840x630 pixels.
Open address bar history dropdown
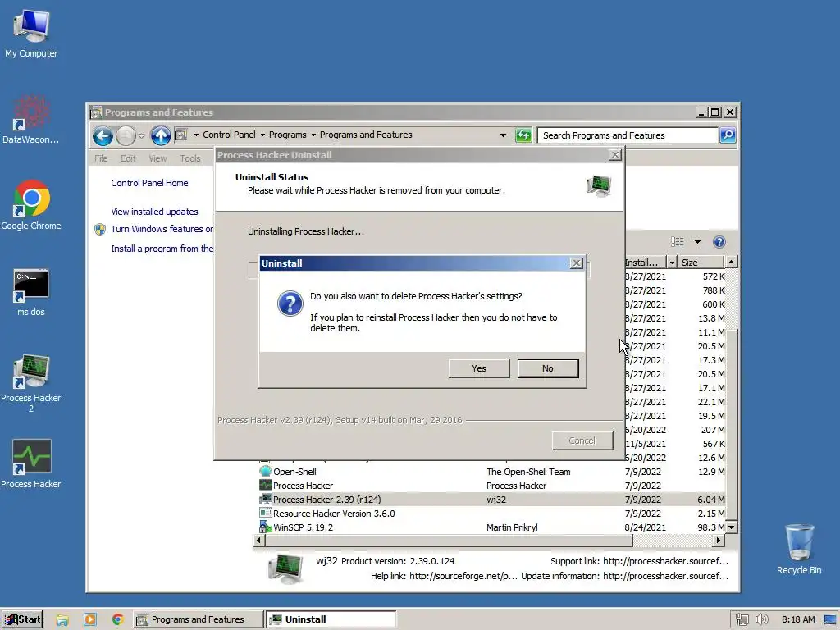pyautogui.click(x=503, y=135)
